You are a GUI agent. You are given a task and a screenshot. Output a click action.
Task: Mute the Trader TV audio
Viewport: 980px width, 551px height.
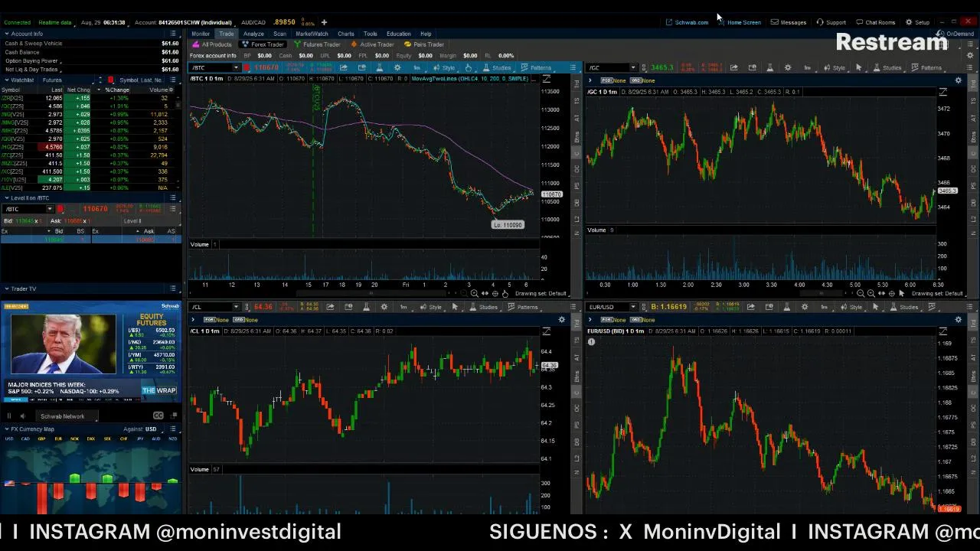[x=23, y=416]
